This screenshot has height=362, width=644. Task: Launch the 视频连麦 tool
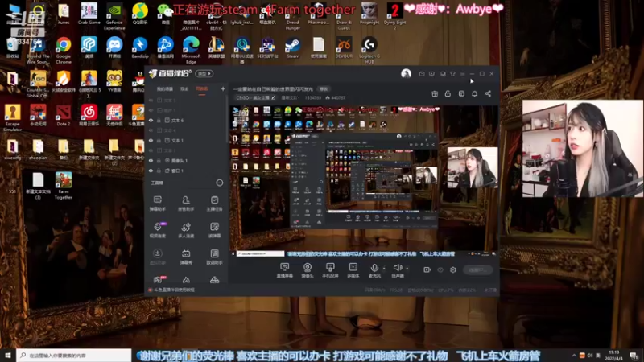coord(157,230)
